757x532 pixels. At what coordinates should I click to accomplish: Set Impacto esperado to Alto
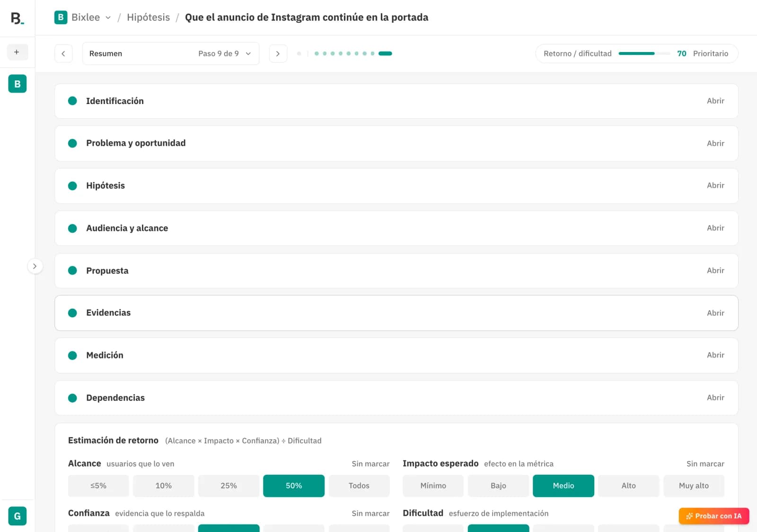[629, 486]
